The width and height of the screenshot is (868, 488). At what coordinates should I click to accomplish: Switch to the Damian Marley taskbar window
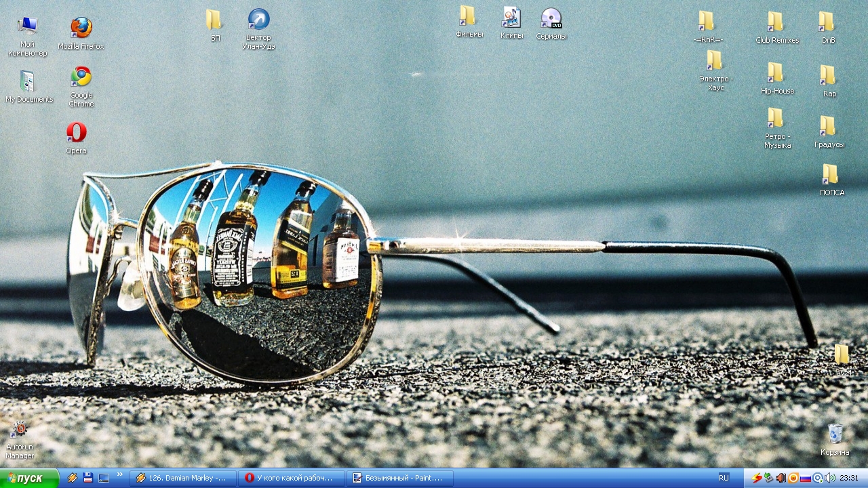[183, 478]
